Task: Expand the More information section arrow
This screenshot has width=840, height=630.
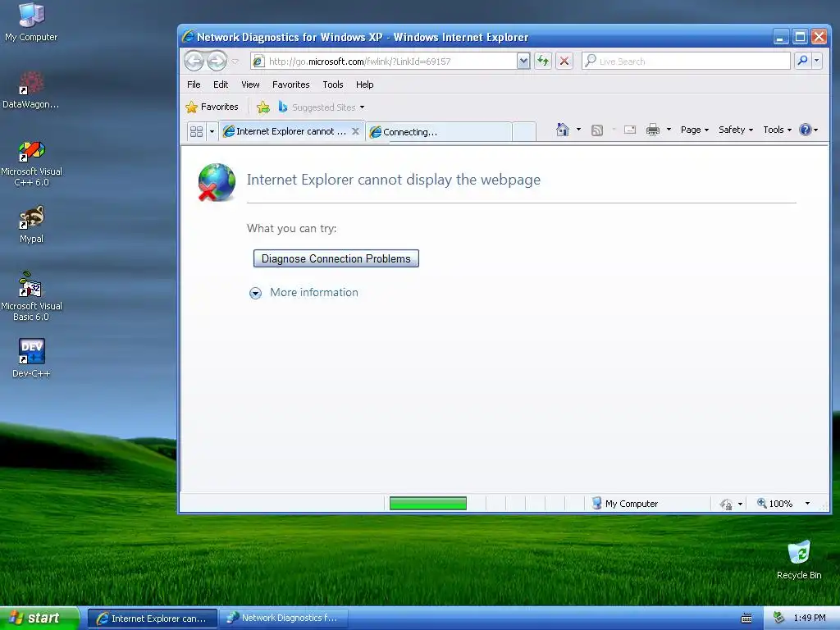Action: pos(256,293)
